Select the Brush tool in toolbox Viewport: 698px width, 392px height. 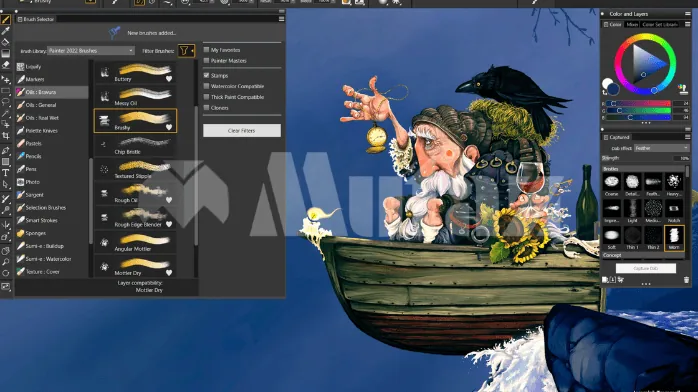pos(5,20)
